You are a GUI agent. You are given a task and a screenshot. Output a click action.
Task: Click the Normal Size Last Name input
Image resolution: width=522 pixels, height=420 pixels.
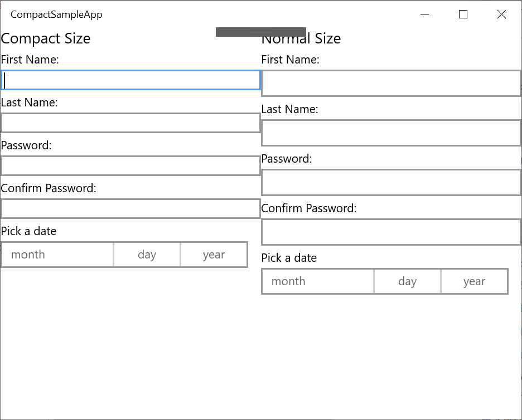[x=391, y=133]
